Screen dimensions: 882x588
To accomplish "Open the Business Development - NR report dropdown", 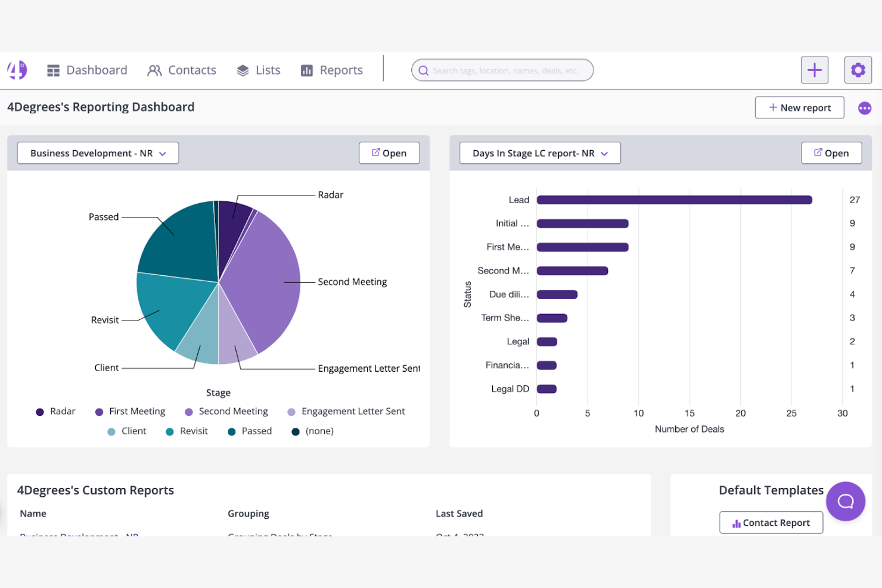I will 97,153.
